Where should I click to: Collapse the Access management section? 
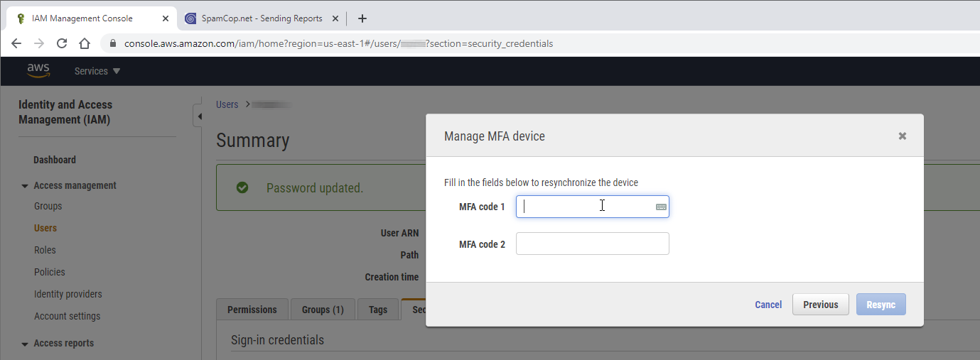(24, 186)
